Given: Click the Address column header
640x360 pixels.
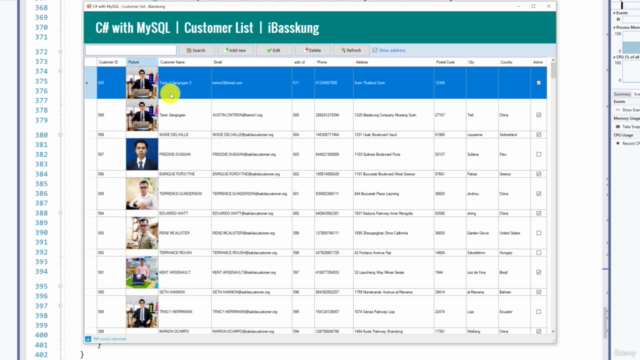Looking at the screenshot, I should tap(393, 62).
